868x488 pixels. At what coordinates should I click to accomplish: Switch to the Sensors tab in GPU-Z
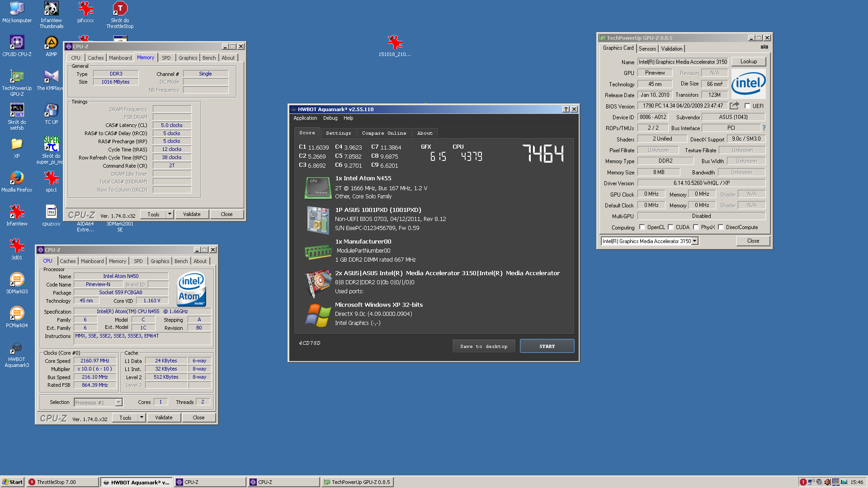(647, 49)
